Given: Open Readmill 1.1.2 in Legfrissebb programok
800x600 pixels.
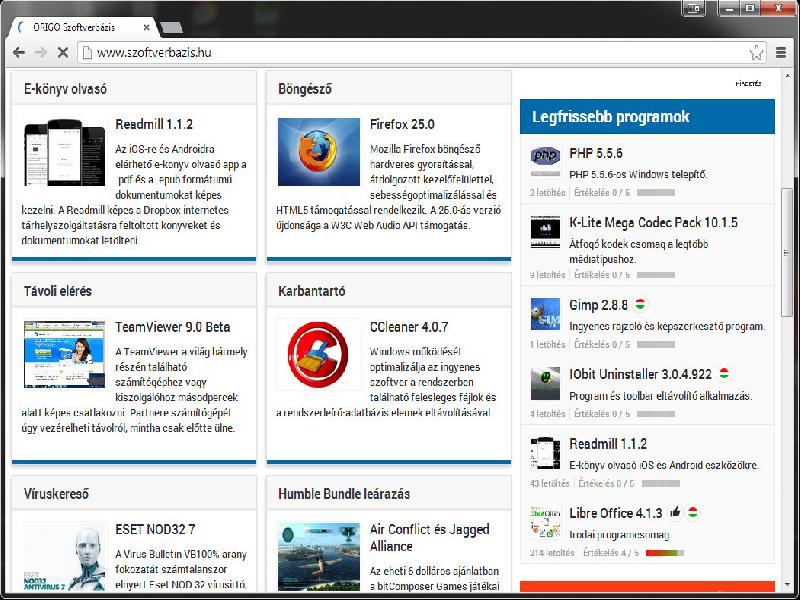Looking at the screenshot, I should [x=608, y=444].
